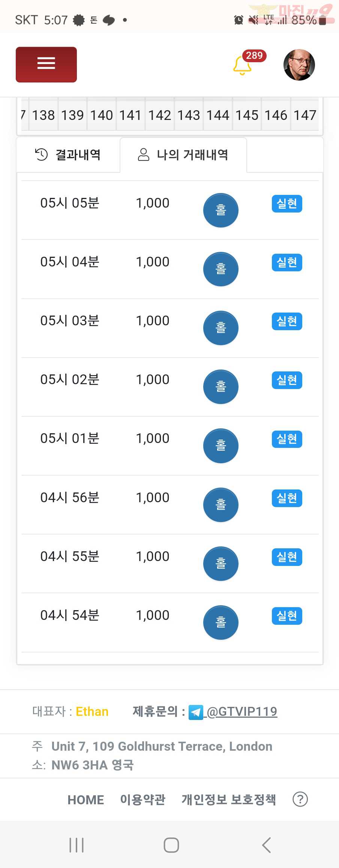Switch to 나의 거래내역 tab
This screenshot has width=339, height=868.
[183, 155]
